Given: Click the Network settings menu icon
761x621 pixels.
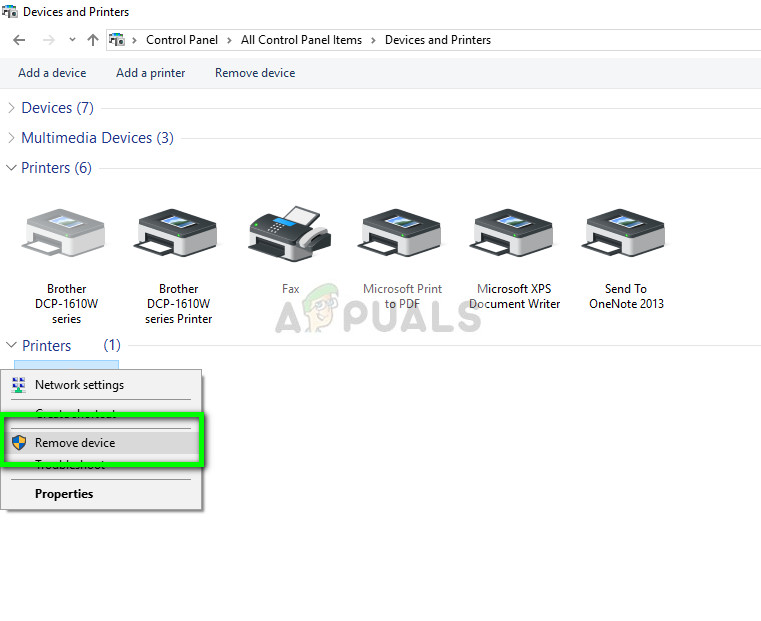Looking at the screenshot, I should (18, 385).
